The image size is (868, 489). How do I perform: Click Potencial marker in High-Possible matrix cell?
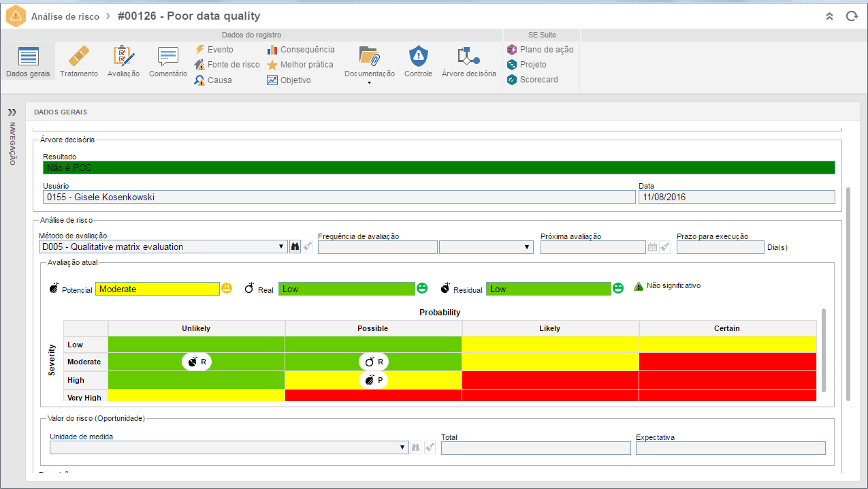click(373, 380)
